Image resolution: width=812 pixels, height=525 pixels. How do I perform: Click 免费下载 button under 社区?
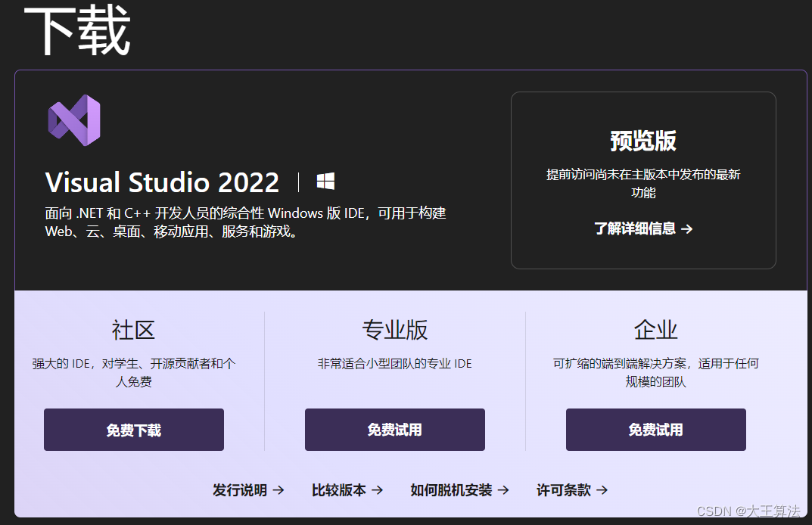pos(134,430)
